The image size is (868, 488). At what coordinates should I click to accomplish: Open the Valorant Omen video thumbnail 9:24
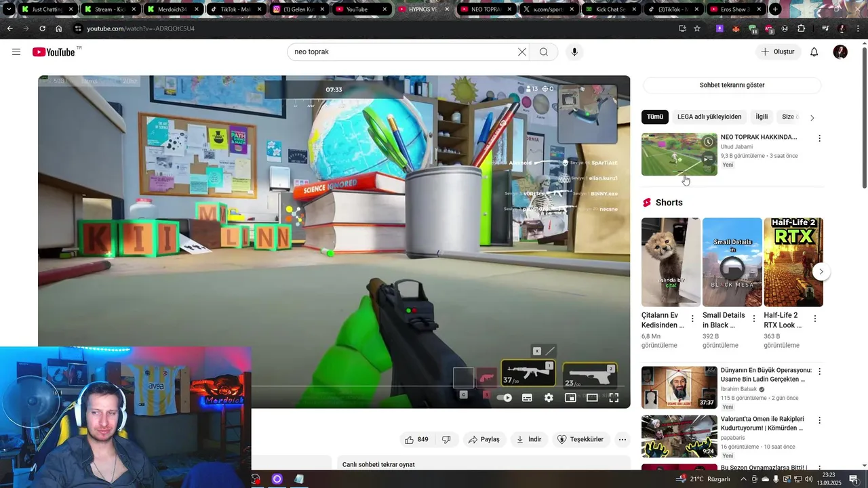679,436
